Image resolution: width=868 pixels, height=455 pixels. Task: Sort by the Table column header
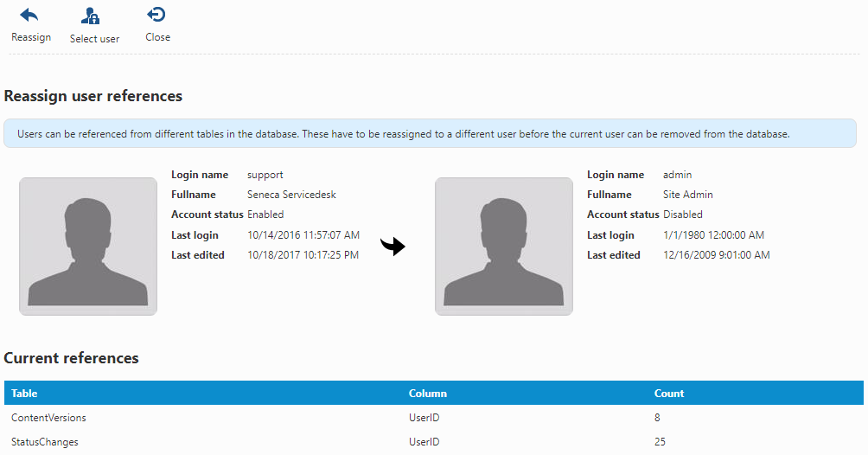tap(24, 393)
